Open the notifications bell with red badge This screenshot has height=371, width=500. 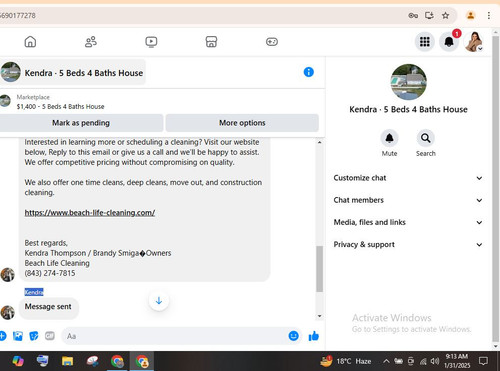coord(449,42)
